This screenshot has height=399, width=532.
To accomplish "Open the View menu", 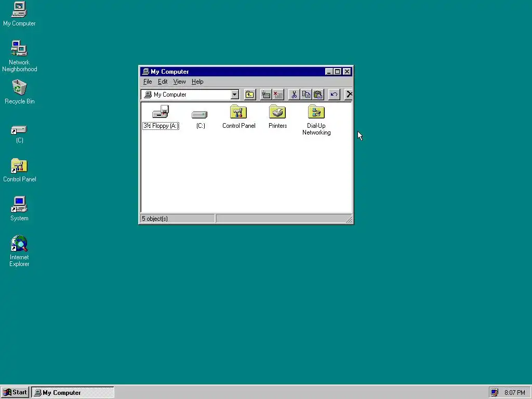I will [x=179, y=82].
